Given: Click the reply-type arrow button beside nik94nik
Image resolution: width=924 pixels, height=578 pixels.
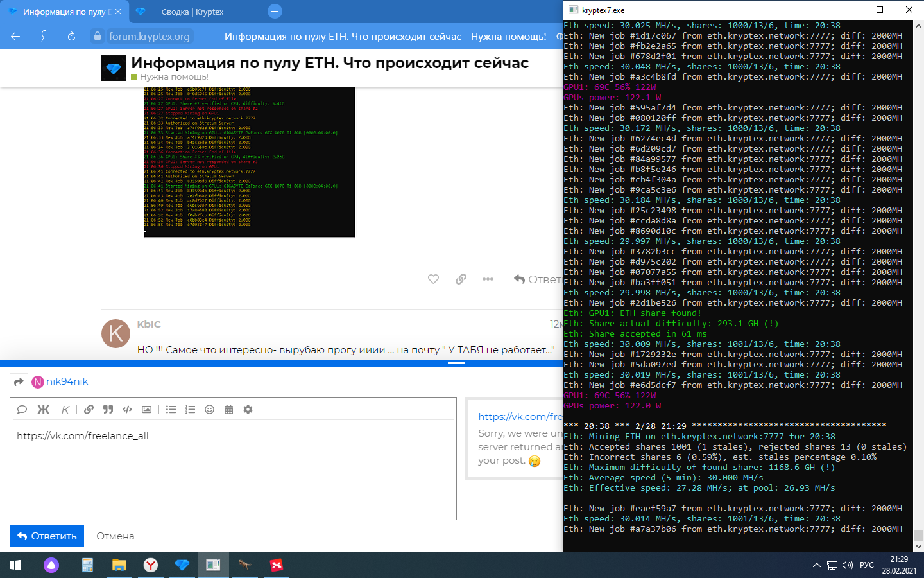Looking at the screenshot, I should [19, 381].
